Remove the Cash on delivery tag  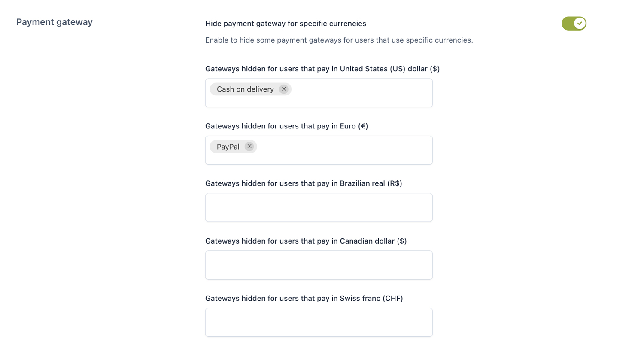(x=283, y=89)
